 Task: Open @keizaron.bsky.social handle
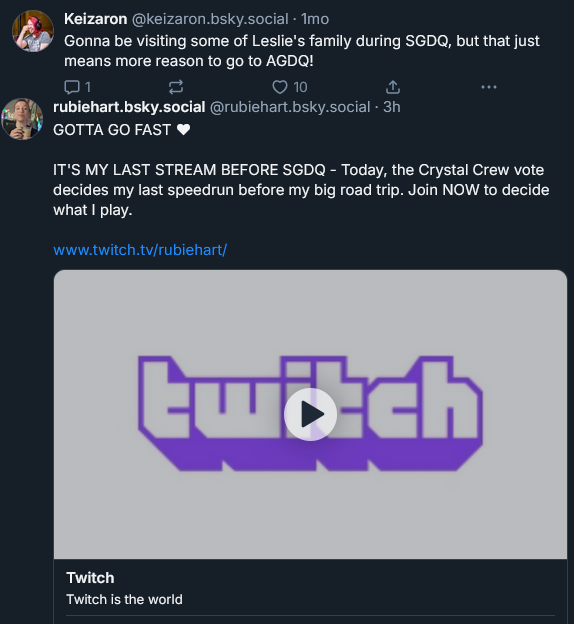[210, 19]
